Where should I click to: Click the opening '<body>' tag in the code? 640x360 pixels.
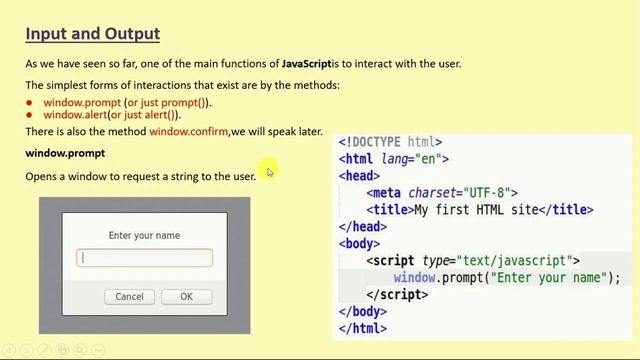(x=359, y=244)
